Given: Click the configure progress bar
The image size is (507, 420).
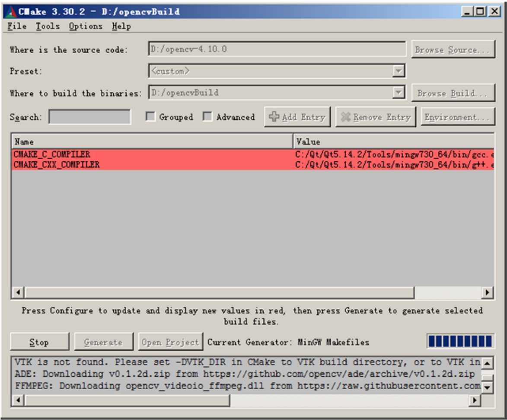Looking at the screenshot, I should 460,341.
